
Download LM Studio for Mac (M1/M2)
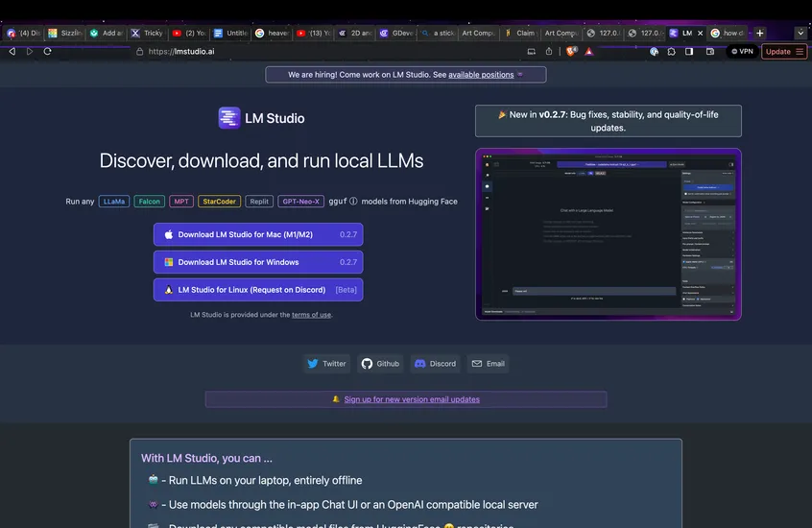(258, 234)
